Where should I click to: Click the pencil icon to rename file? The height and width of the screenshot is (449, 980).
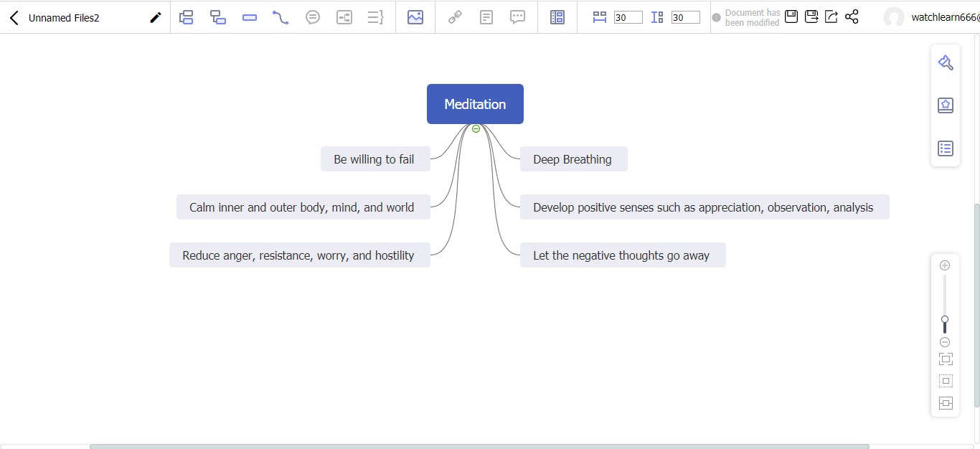155,18
